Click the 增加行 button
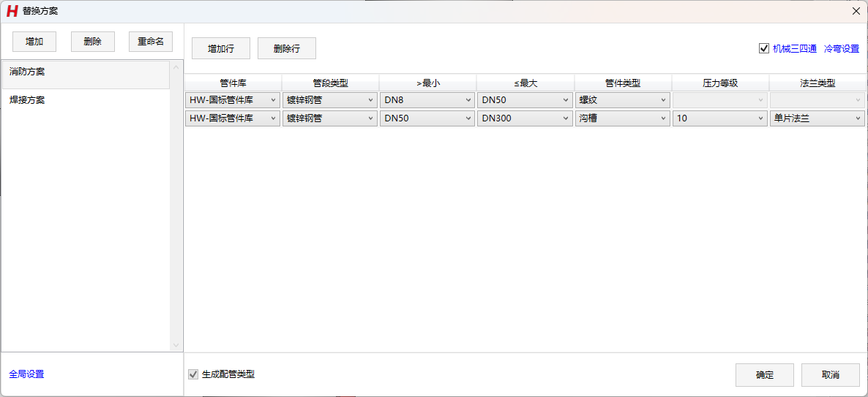The image size is (868, 397). 221,49
